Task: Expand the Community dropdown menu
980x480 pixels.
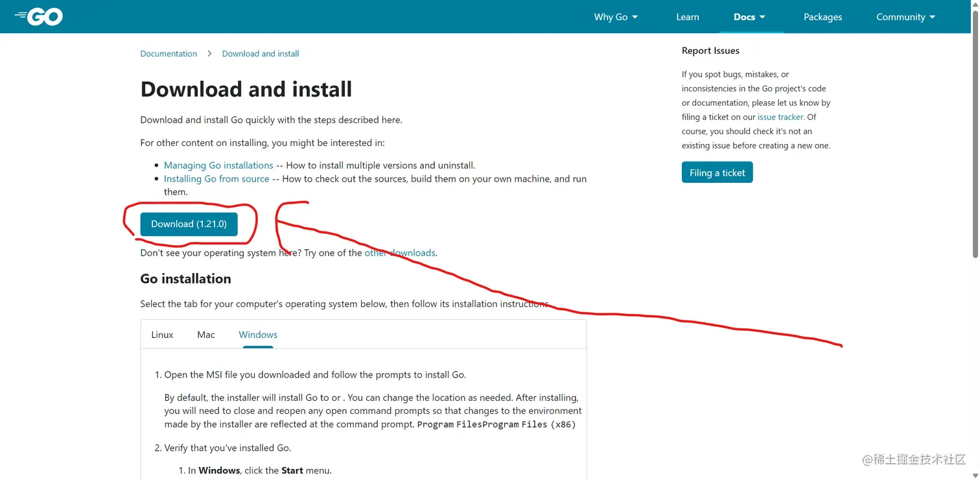Action: pyautogui.click(x=905, y=17)
